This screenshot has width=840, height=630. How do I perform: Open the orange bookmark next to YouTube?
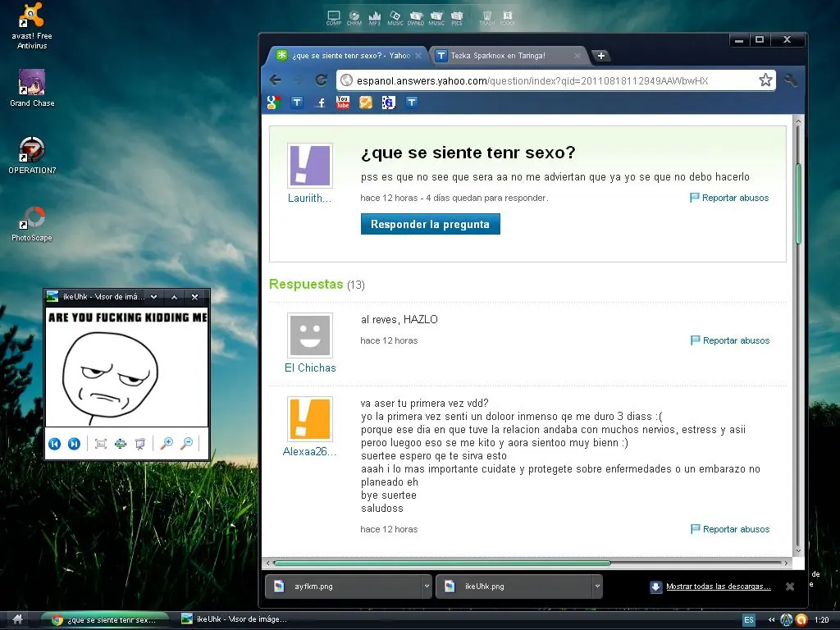coord(366,103)
